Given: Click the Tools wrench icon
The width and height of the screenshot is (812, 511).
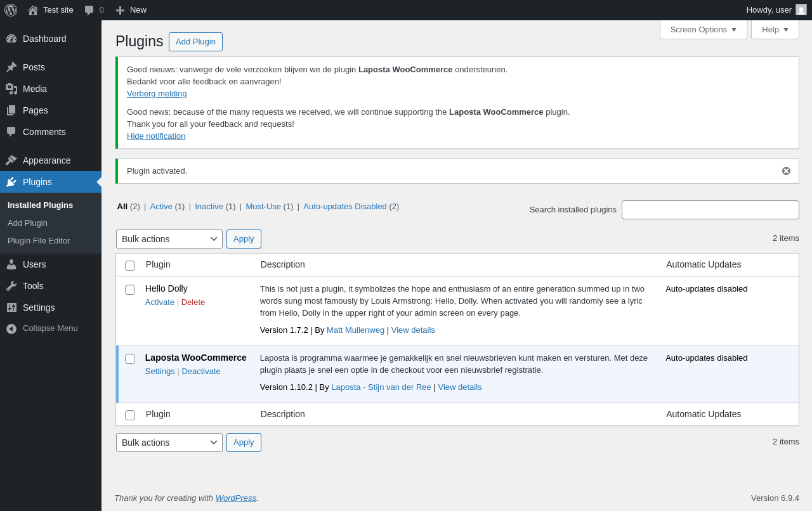Looking at the screenshot, I should coord(11,286).
